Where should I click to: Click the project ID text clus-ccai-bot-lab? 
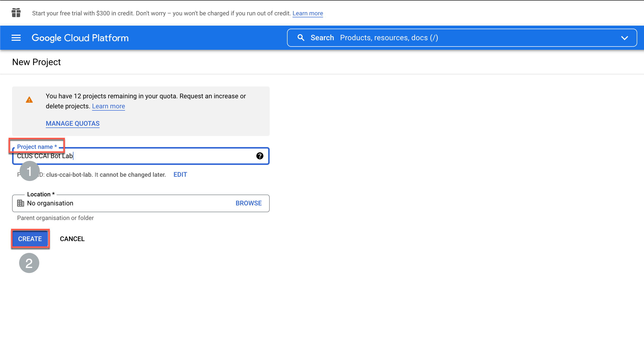[x=69, y=175]
